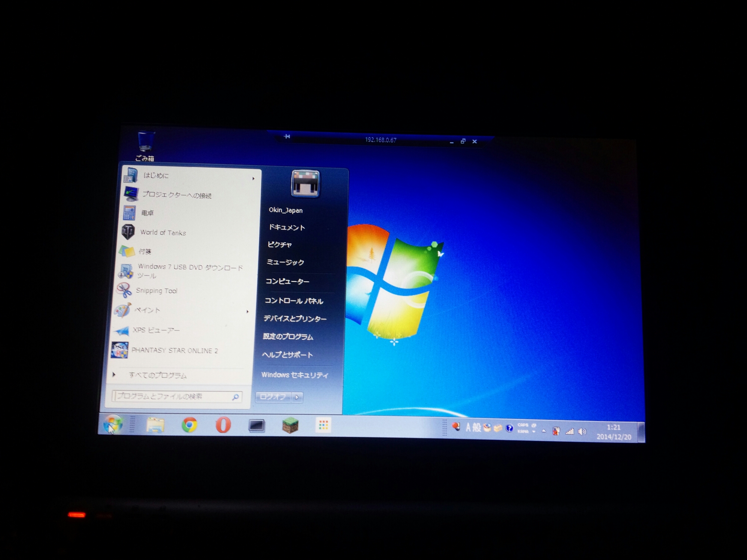This screenshot has width=747, height=560.
Task: Open the IME tools box icon
Action: pyautogui.click(x=498, y=428)
